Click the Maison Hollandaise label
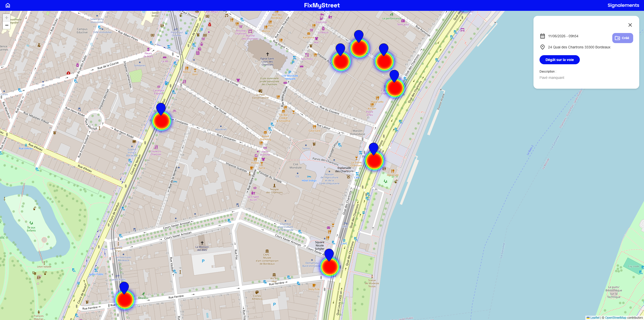Viewport: 644px width, 320px height. pyautogui.click(x=357, y=132)
